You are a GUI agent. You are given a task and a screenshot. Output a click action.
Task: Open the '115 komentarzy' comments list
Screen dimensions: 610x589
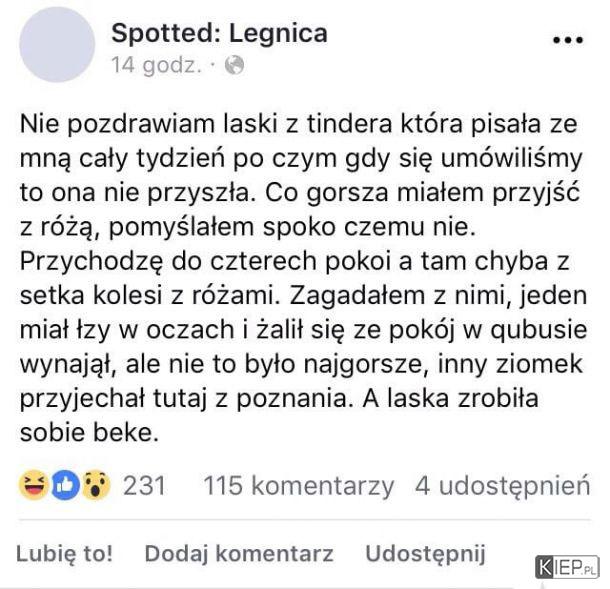coord(299,486)
